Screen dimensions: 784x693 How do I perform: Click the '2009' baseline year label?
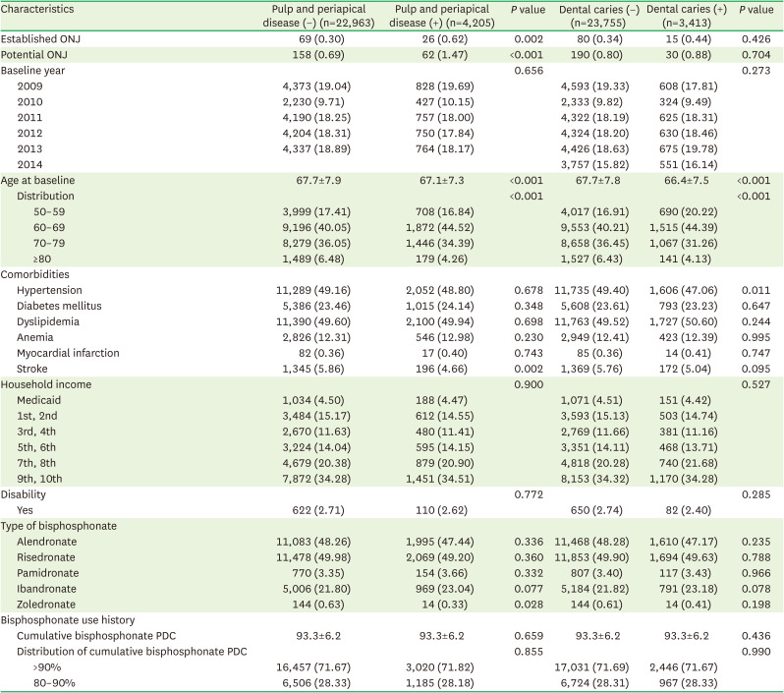pos(29,87)
